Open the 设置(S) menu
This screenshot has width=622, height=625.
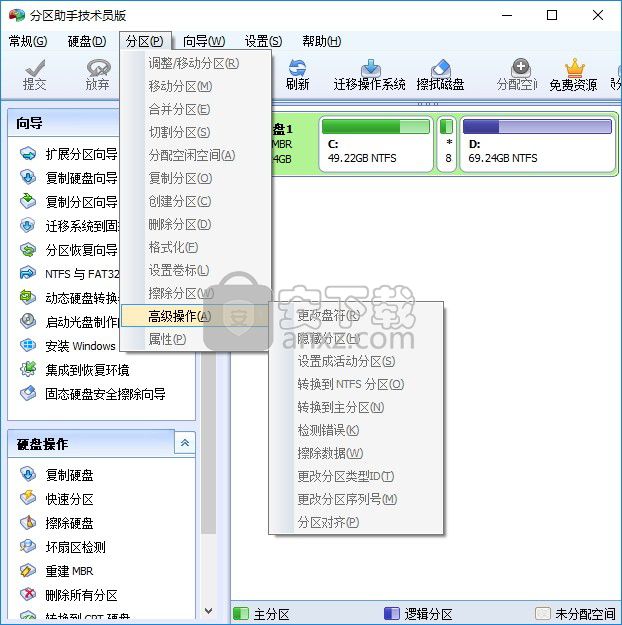click(x=263, y=41)
